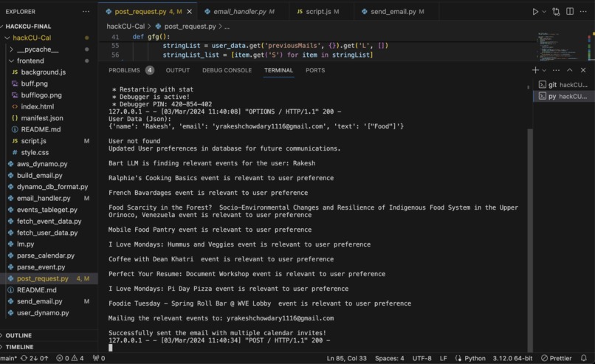The height and width of the screenshot is (364, 595).
Task: Switch to the email_handler.py tab
Action: click(239, 12)
